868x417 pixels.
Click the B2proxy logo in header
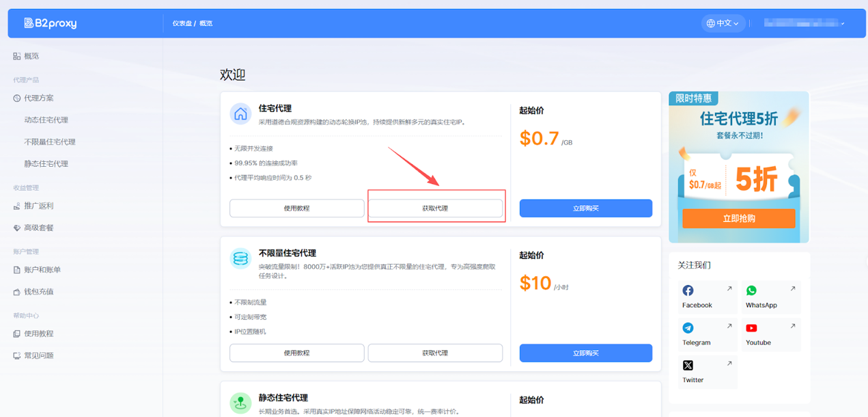click(x=51, y=23)
